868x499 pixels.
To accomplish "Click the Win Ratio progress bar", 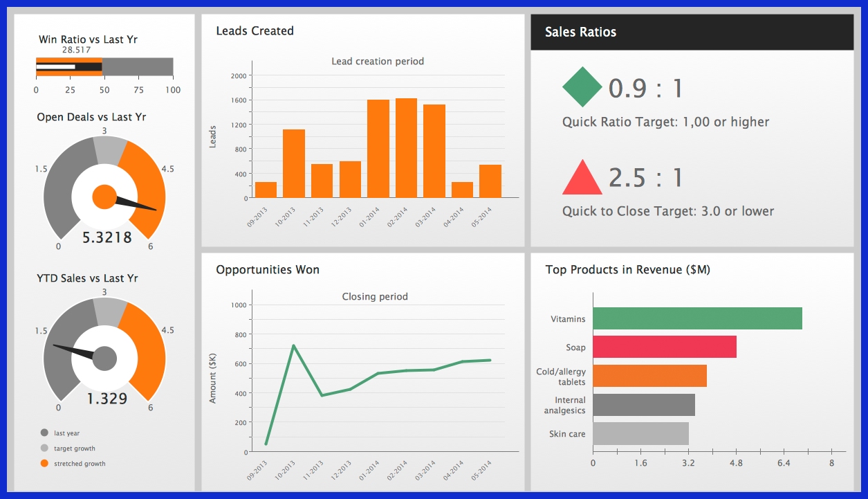I will click(x=69, y=67).
